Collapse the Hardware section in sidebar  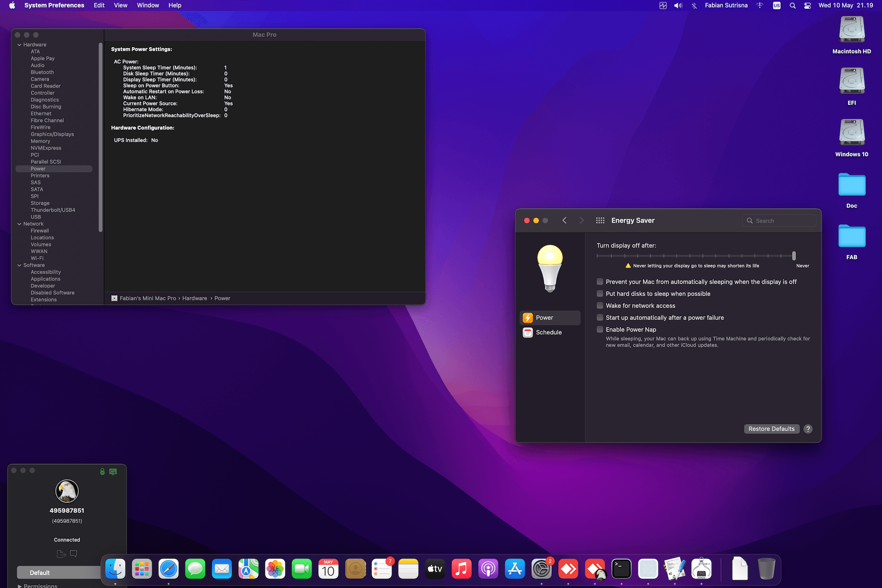[19, 45]
